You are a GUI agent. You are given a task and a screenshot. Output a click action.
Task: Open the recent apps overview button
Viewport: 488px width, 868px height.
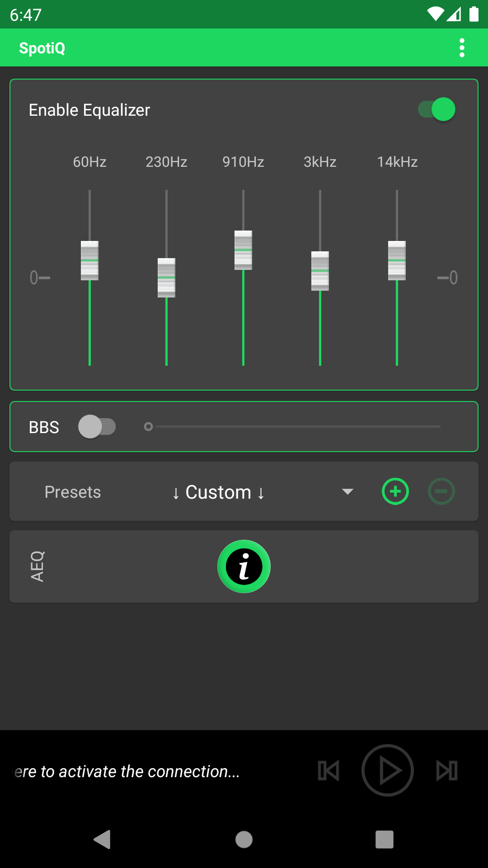(385, 840)
